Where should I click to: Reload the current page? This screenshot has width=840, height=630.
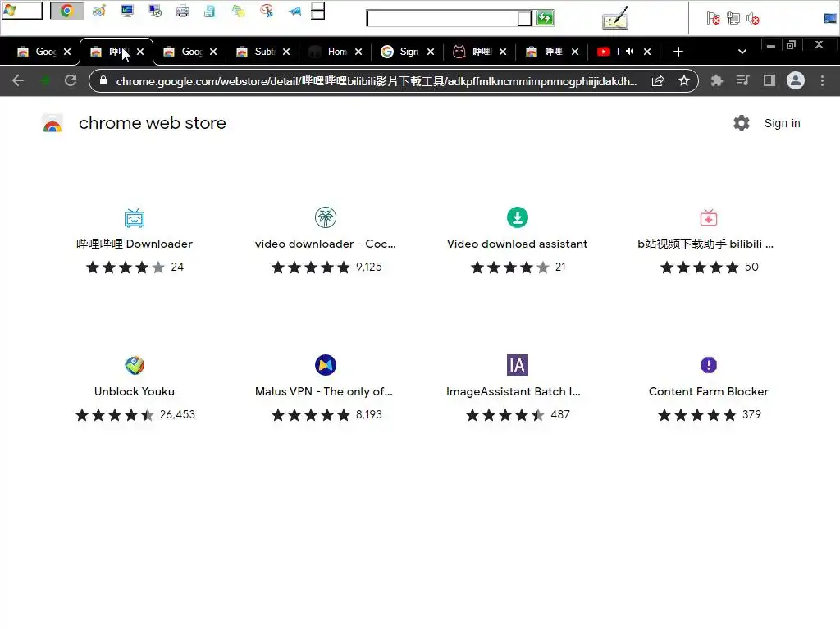tap(71, 81)
